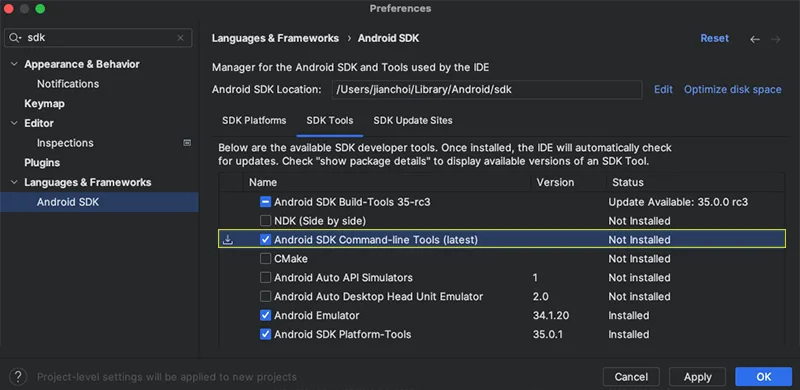Collapse Languages & Frameworks section
Viewport: 800px width, 390px height.
tap(14, 183)
